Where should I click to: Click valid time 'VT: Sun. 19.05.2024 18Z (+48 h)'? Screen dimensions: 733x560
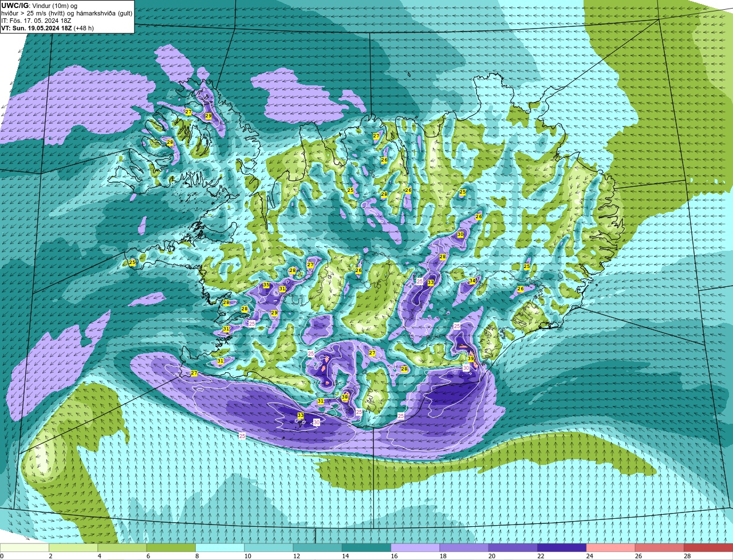click(48, 28)
